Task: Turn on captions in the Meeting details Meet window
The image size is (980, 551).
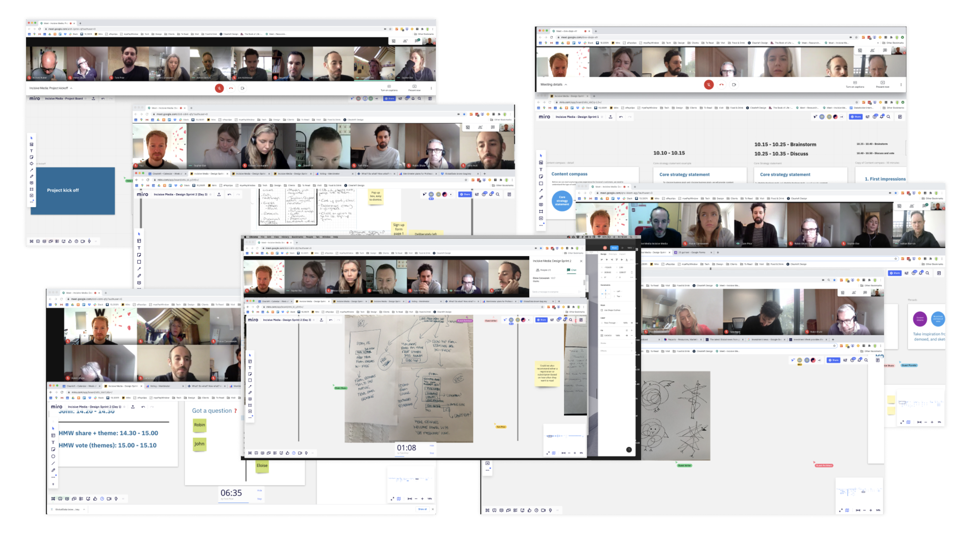Action: point(855,84)
